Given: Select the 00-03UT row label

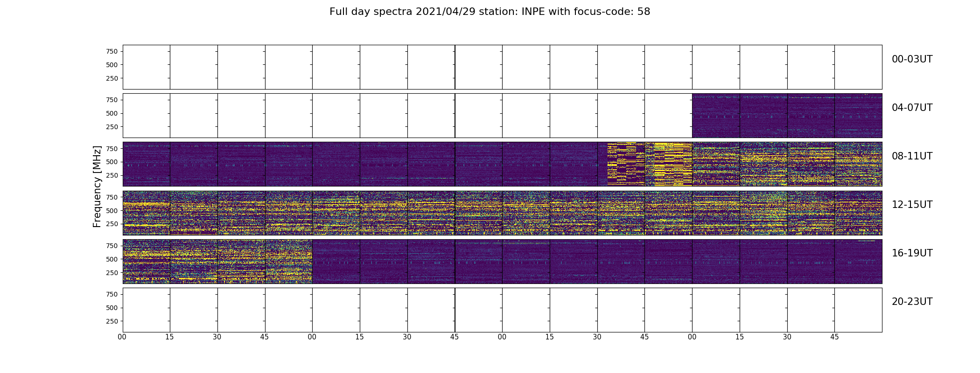Looking at the screenshot, I should pos(912,59).
